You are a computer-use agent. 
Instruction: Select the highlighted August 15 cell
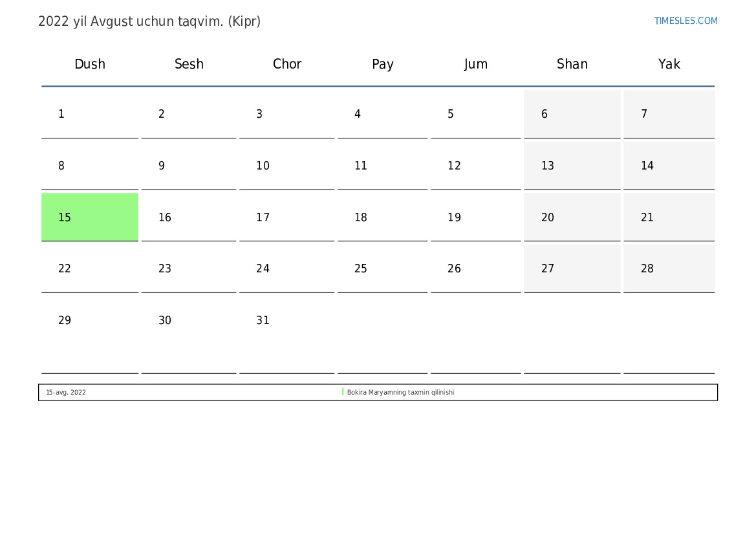pyautogui.click(x=90, y=217)
